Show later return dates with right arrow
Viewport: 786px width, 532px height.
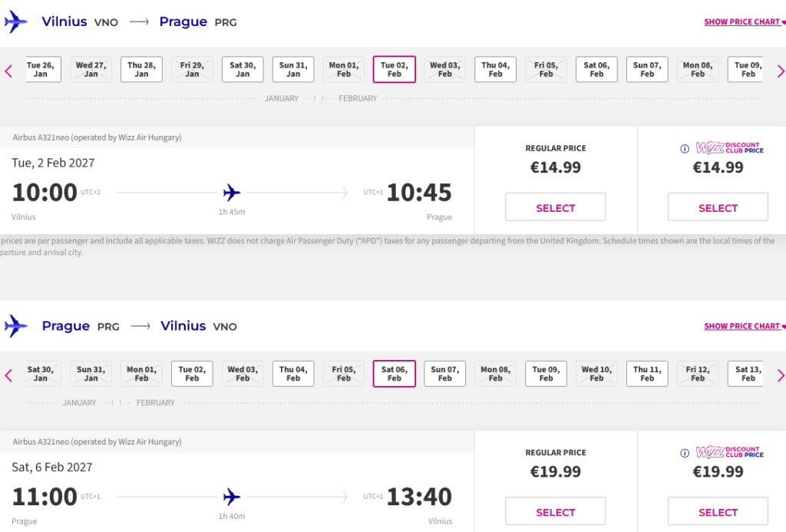[780, 375]
